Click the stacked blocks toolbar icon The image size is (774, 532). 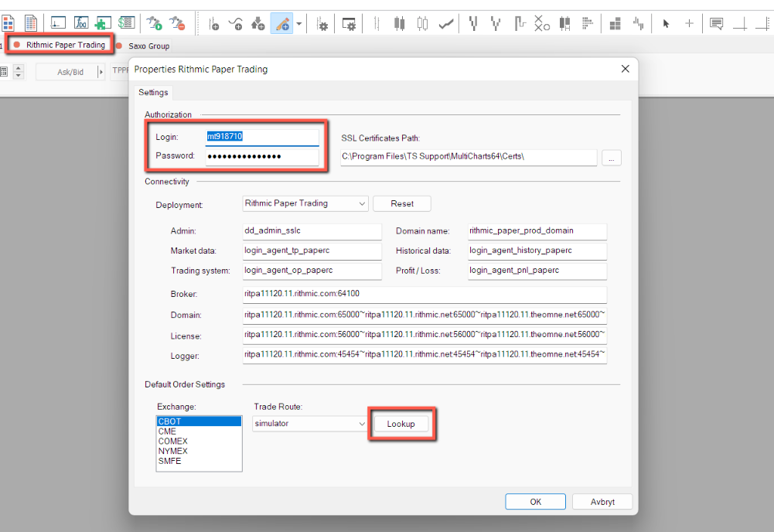pyautogui.click(x=615, y=24)
